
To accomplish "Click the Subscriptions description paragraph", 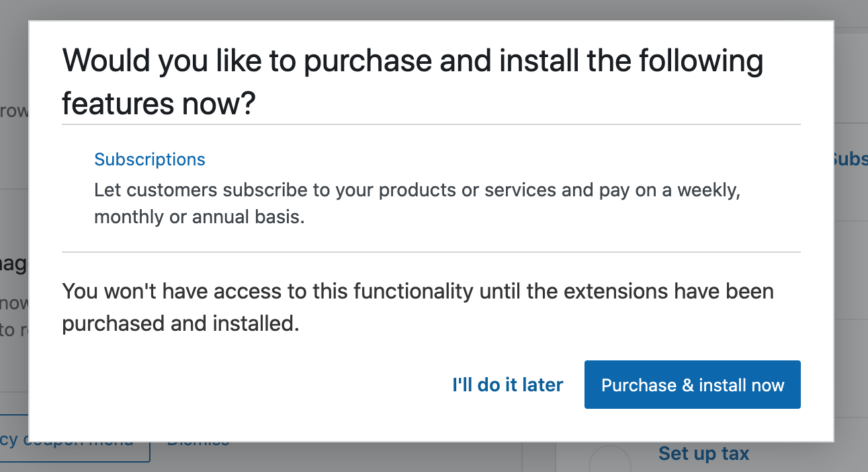I will [x=417, y=204].
